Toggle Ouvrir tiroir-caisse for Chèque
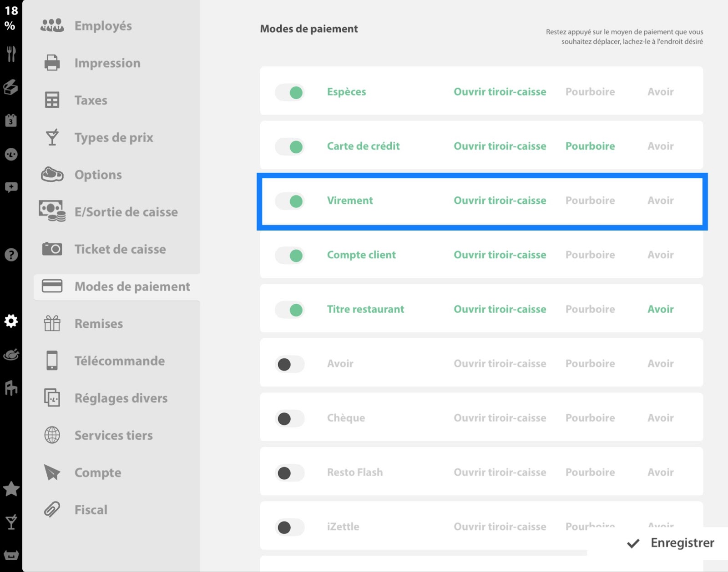The width and height of the screenshot is (728, 572). click(x=500, y=418)
